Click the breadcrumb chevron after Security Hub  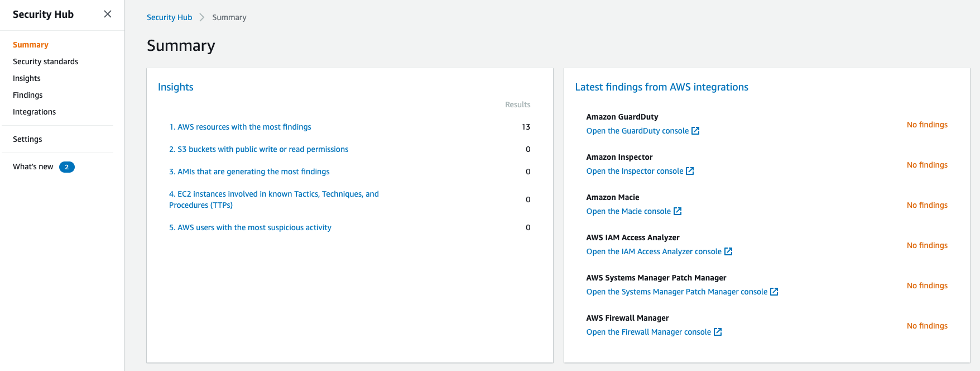202,17
